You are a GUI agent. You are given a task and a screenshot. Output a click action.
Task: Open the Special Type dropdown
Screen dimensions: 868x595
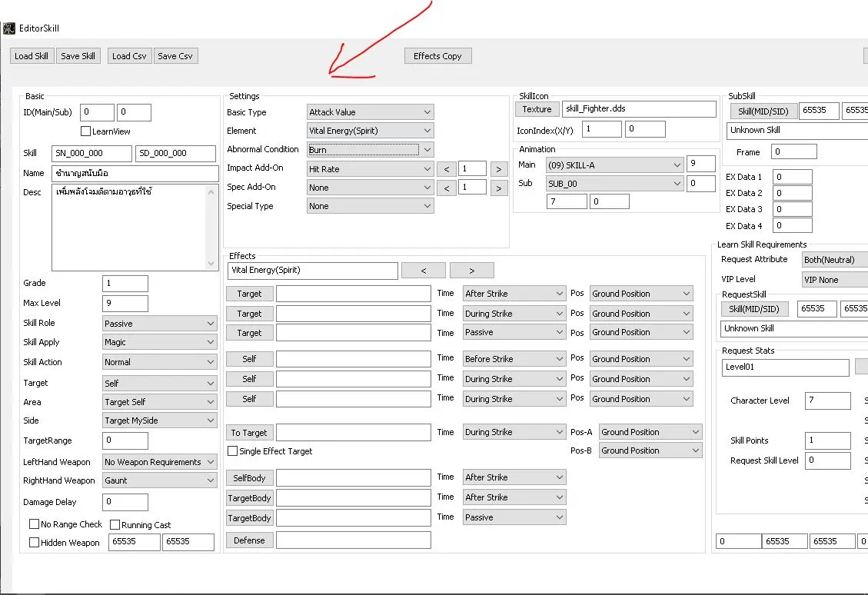[371, 206]
